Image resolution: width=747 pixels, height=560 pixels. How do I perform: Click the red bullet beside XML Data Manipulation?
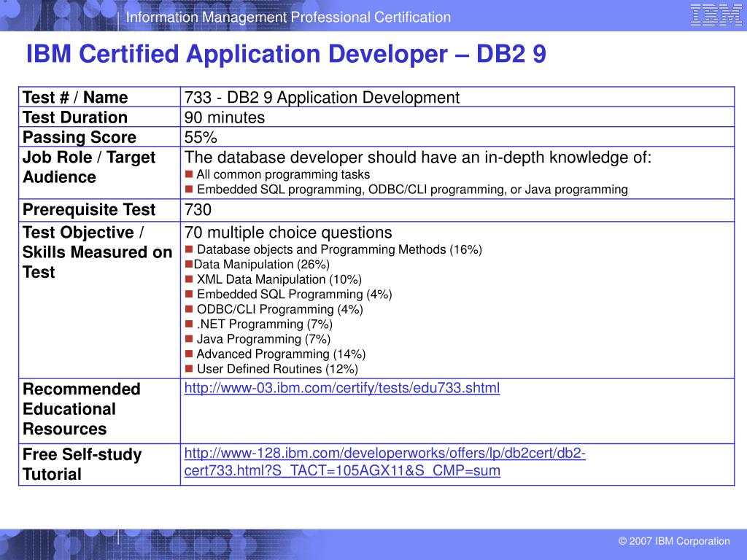189,279
